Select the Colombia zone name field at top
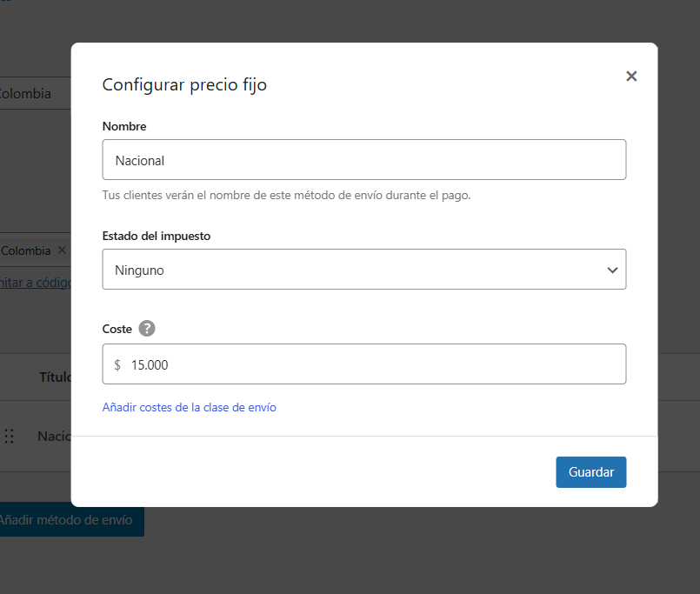The height and width of the screenshot is (594, 700). tap(33, 94)
